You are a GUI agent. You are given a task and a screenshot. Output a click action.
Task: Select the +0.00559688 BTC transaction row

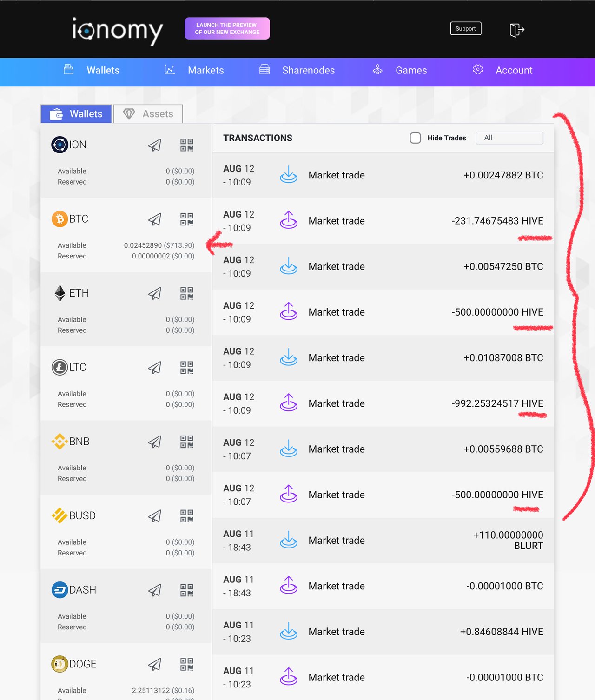[x=383, y=449]
